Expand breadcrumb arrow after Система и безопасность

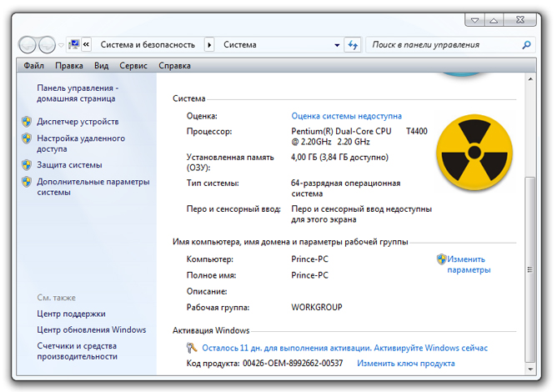pyautogui.click(x=208, y=45)
